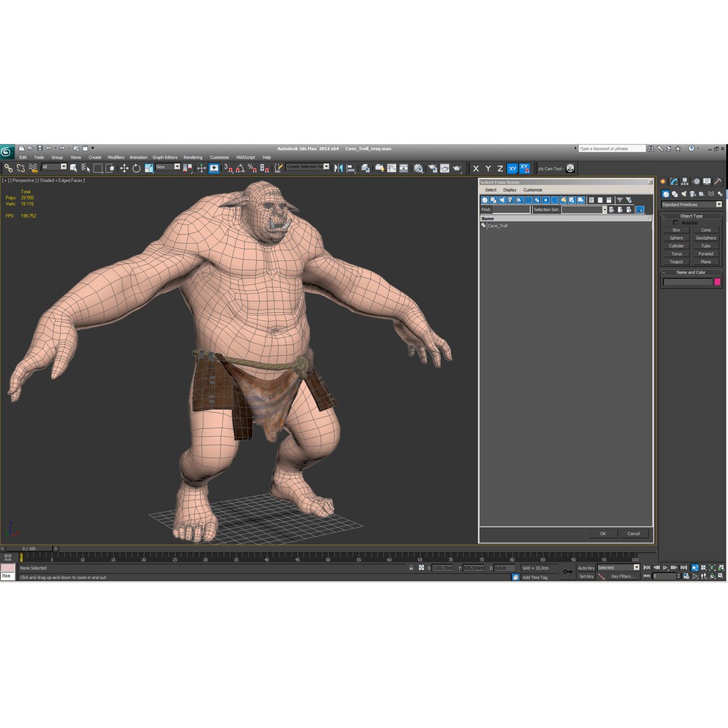The width and height of the screenshot is (728, 728).
Task: Click the Edit Named Selection Sets icon
Action: click(278, 168)
